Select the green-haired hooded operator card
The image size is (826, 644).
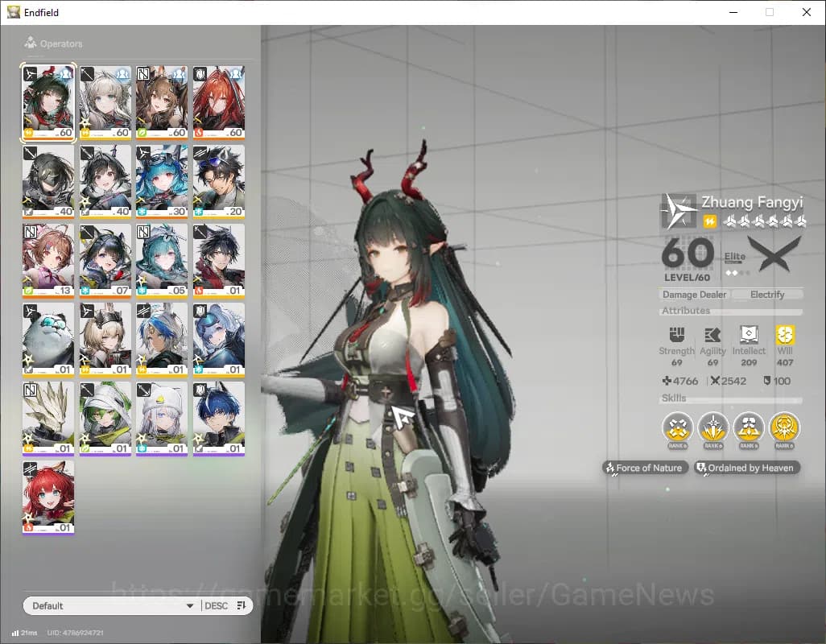point(105,419)
